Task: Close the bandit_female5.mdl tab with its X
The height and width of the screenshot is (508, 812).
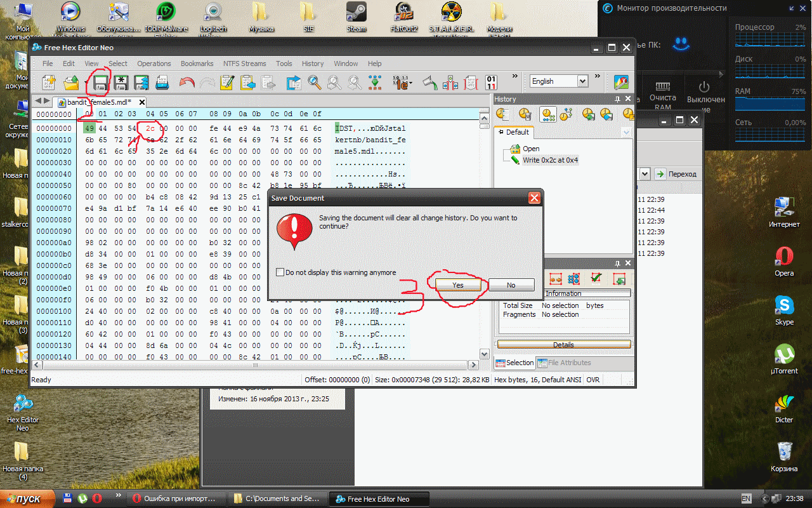Action: [142, 102]
